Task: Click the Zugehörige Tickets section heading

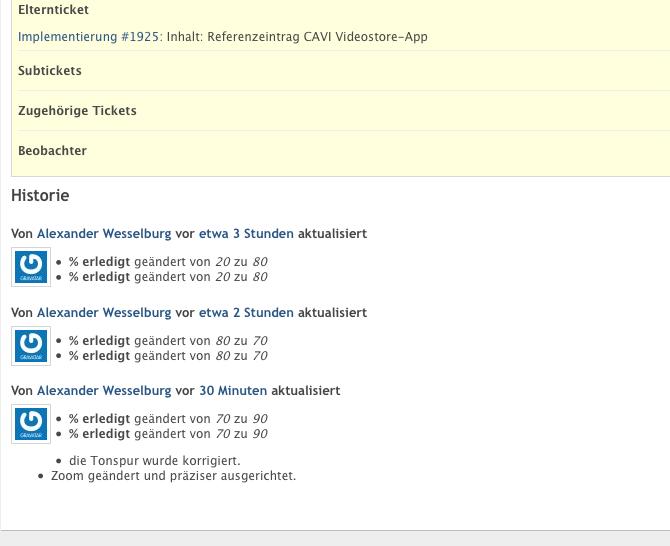Action: [x=77, y=111]
